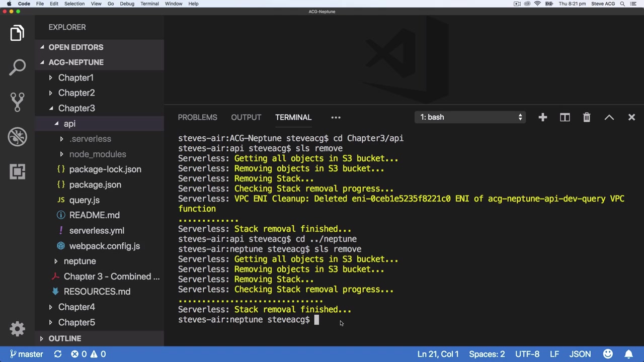Open the Manage gear menu
Viewport: 644px width, 362px height.
coord(17,329)
